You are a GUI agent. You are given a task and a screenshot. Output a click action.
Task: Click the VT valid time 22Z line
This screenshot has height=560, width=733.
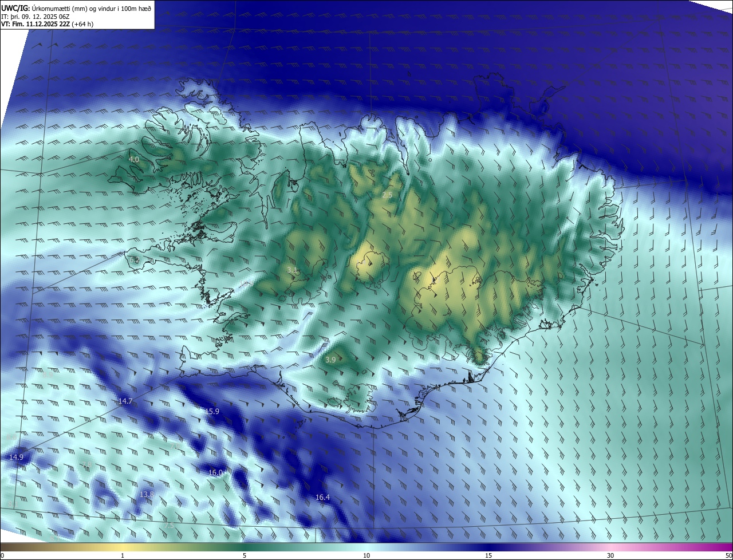pos(47,24)
